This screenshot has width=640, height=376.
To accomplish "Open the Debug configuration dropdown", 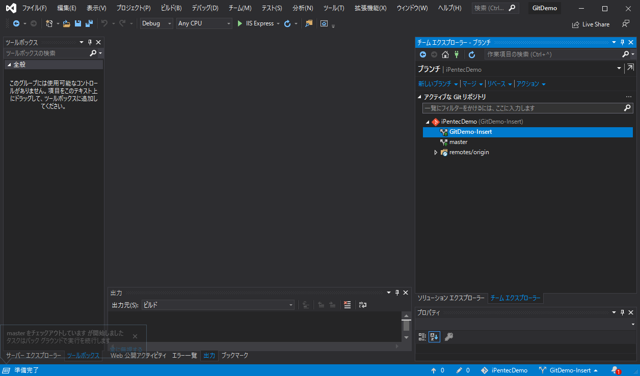I will [156, 24].
